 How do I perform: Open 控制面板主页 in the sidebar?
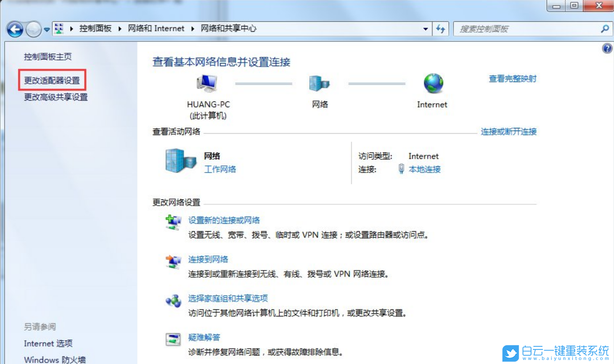48,56
